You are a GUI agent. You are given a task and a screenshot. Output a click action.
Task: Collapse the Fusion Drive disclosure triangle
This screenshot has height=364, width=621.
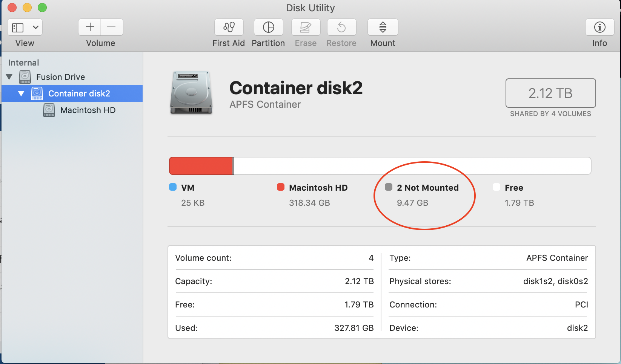click(x=9, y=77)
